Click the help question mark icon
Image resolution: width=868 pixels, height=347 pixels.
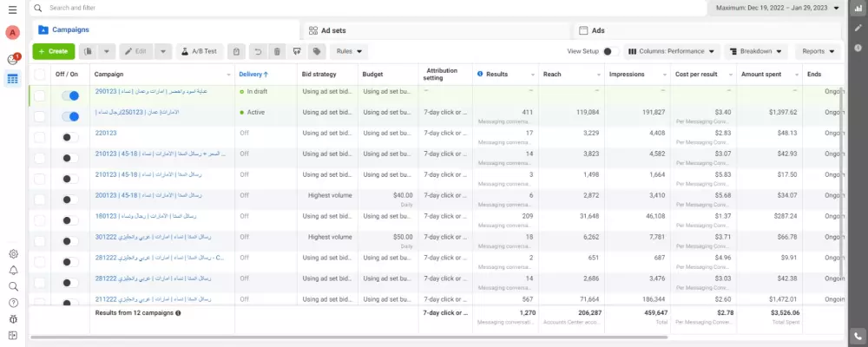(x=13, y=303)
